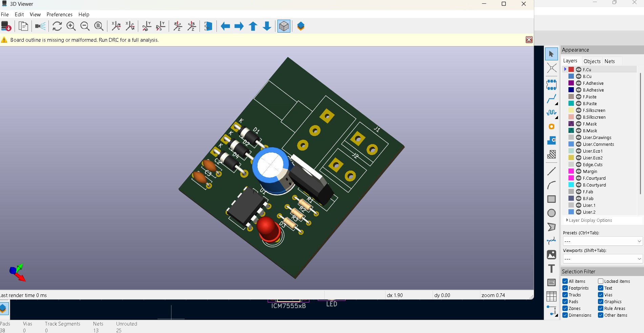
Task: Select the arrow selection tool in right toolbar
Action: tap(552, 54)
